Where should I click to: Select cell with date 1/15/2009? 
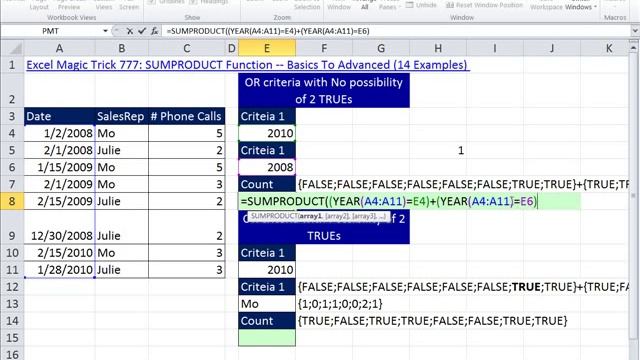click(x=60, y=167)
